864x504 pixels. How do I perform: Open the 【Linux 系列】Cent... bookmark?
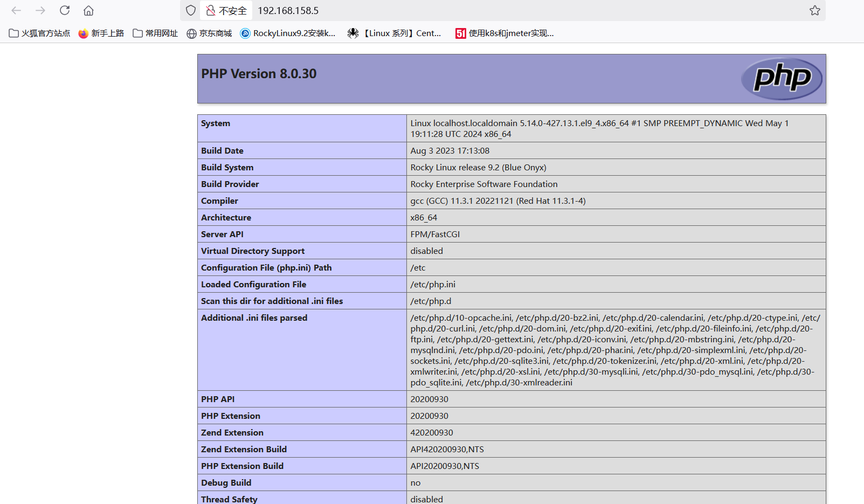(395, 33)
